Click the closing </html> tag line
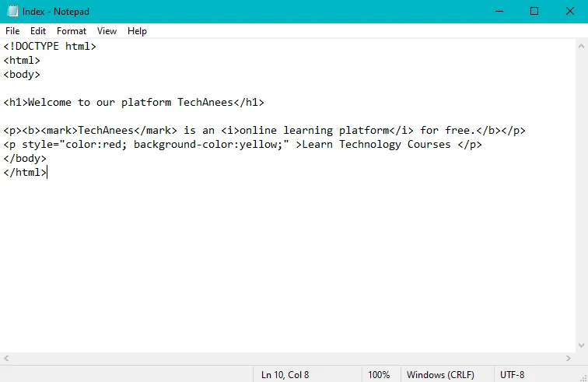The width and height of the screenshot is (588, 382). pos(25,172)
